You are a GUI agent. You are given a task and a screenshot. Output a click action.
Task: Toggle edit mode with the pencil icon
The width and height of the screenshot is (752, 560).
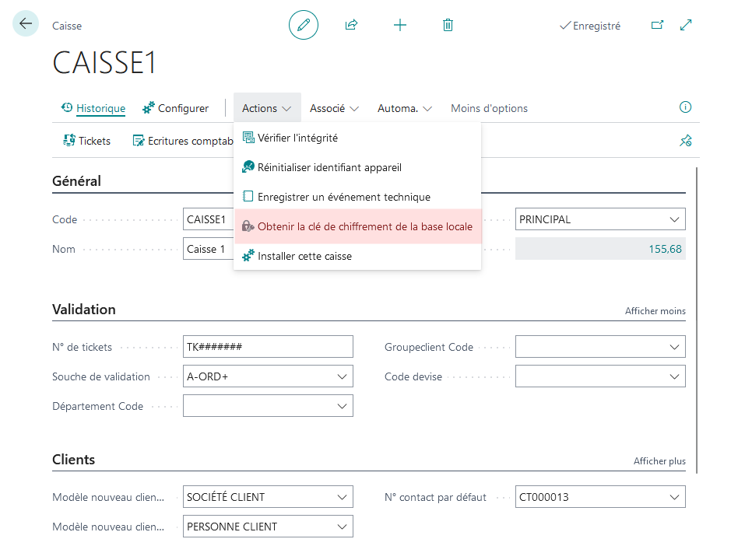(304, 25)
